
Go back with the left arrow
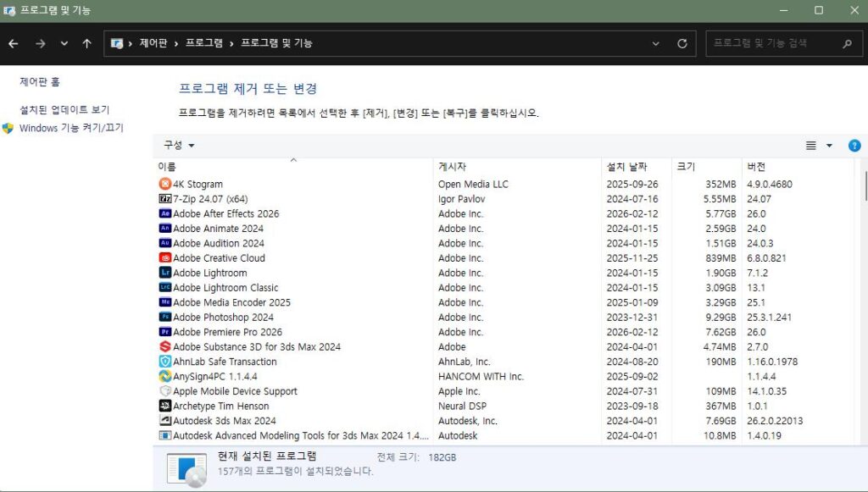tap(14, 43)
